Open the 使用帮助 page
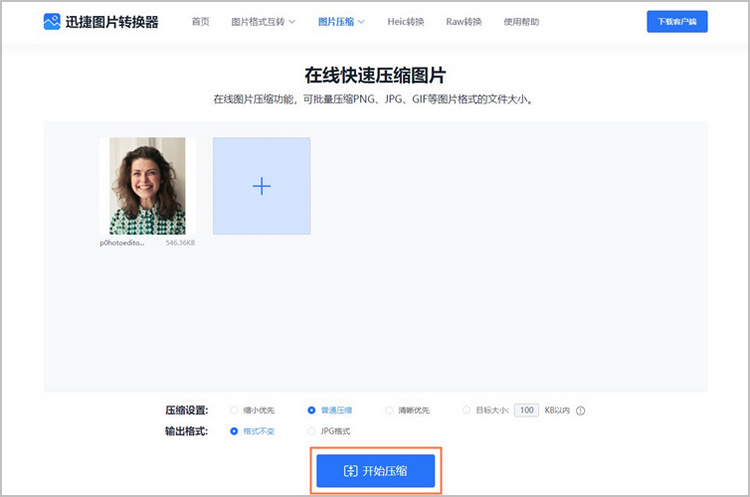The width and height of the screenshot is (750, 497). 521,22
